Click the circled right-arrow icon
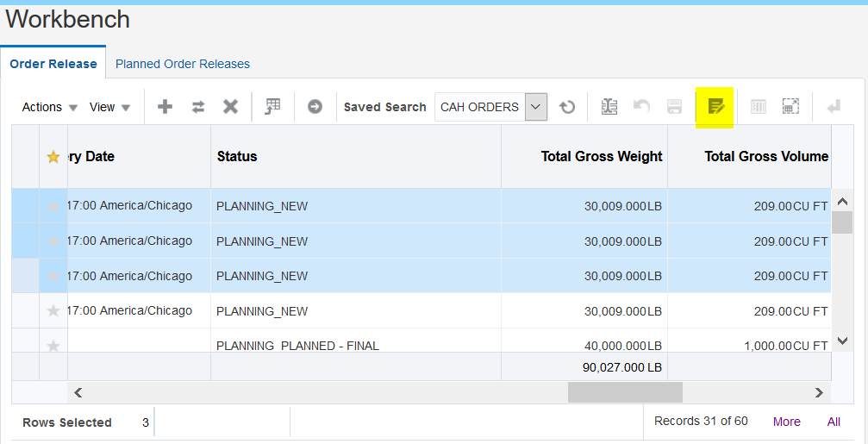868x444 pixels. pyautogui.click(x=315, y=107)
